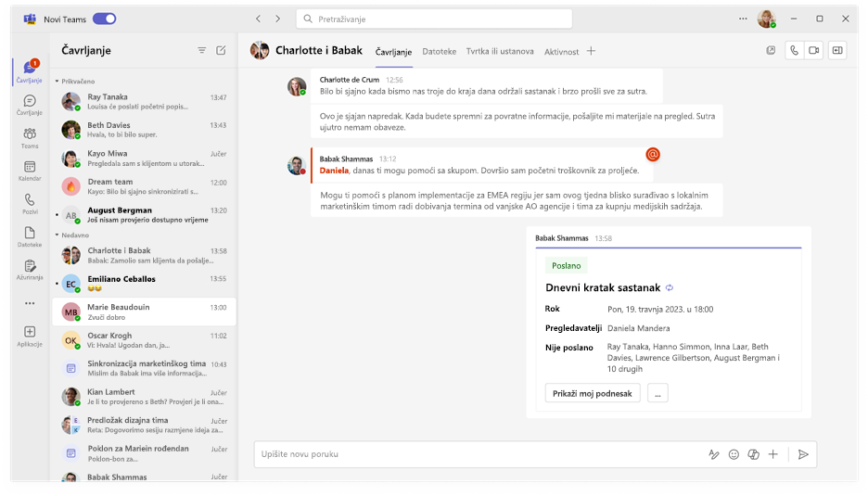Screen dimensions: 868x496
Task: Open chat with August Bergman
Action: click(x=144, y=215)
